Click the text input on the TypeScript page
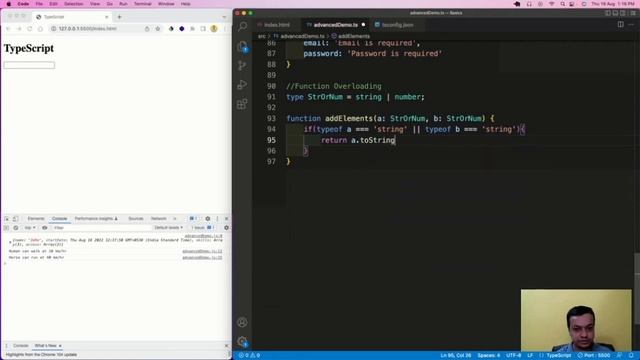 [29, 65]
